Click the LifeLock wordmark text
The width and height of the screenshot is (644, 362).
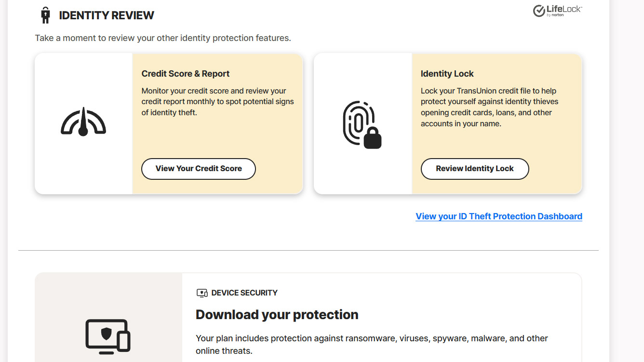coord(564,10)
